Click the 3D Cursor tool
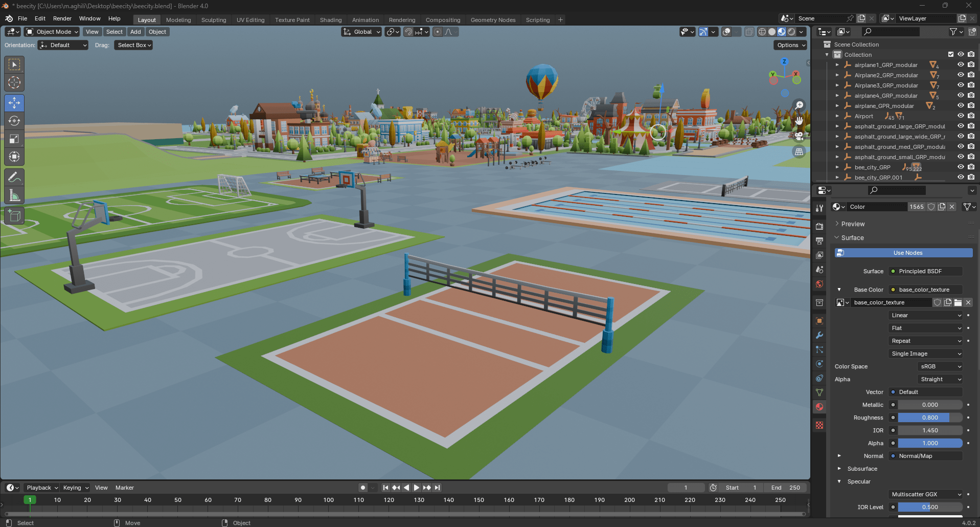 tap(14, 82)
